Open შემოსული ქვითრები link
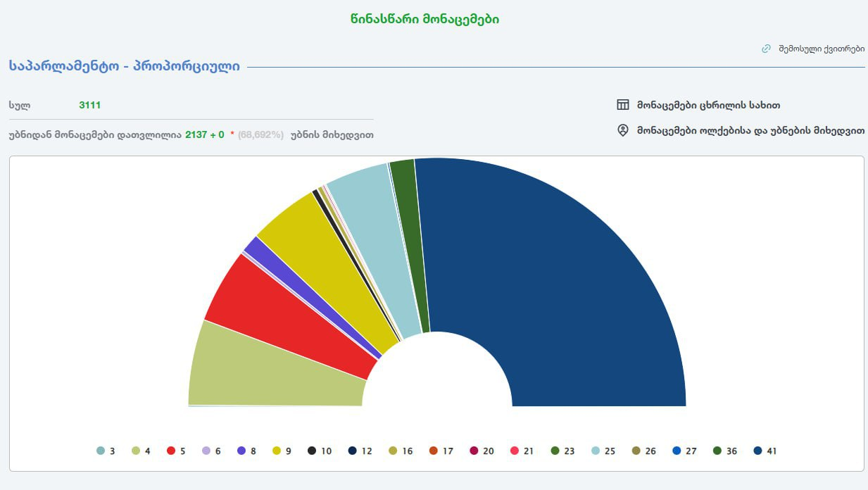 [821, 49]
